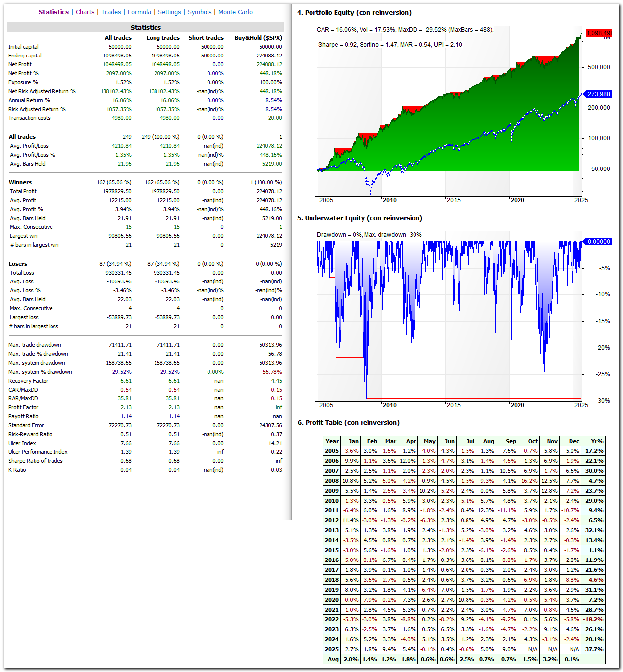Select the 2008 row label in Profit Table
Screen dimensions: 623x672
pos(332,481)
